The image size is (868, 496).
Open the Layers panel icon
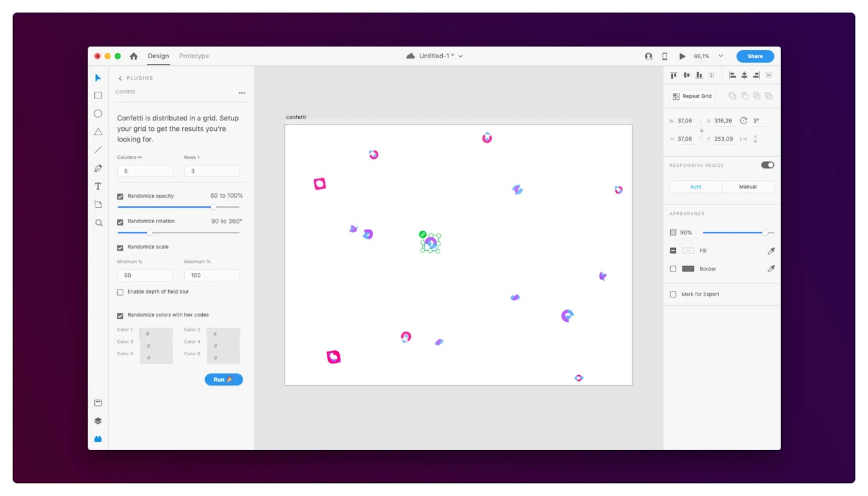point(98,421)
